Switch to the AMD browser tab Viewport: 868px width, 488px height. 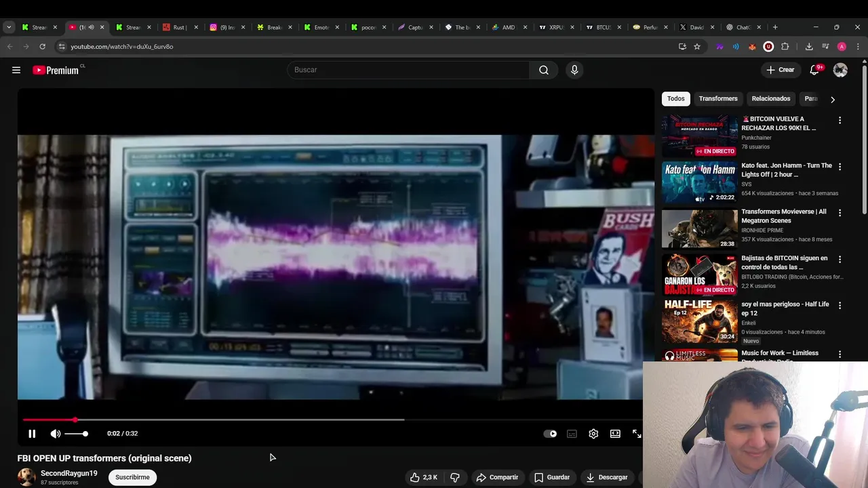pos(508,27)
